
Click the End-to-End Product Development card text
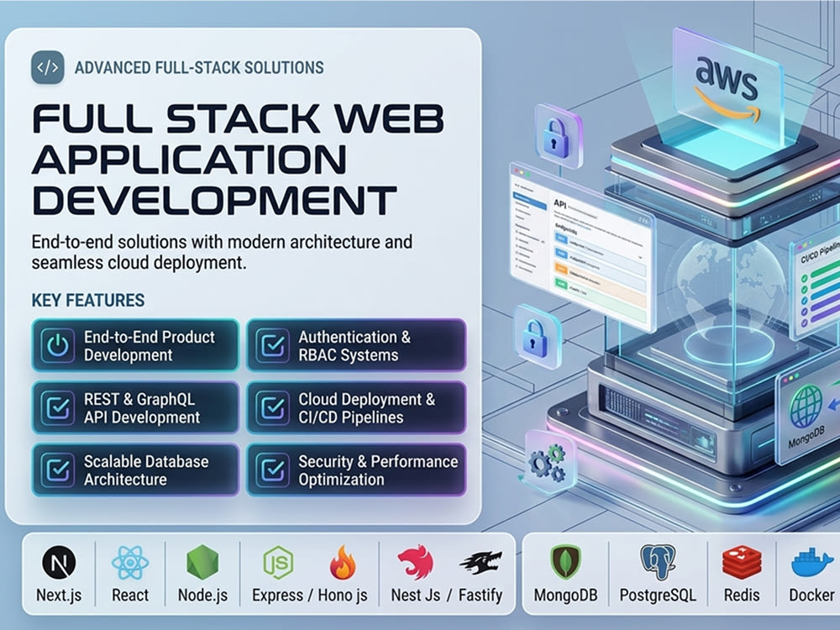click(x=149, y=345)
